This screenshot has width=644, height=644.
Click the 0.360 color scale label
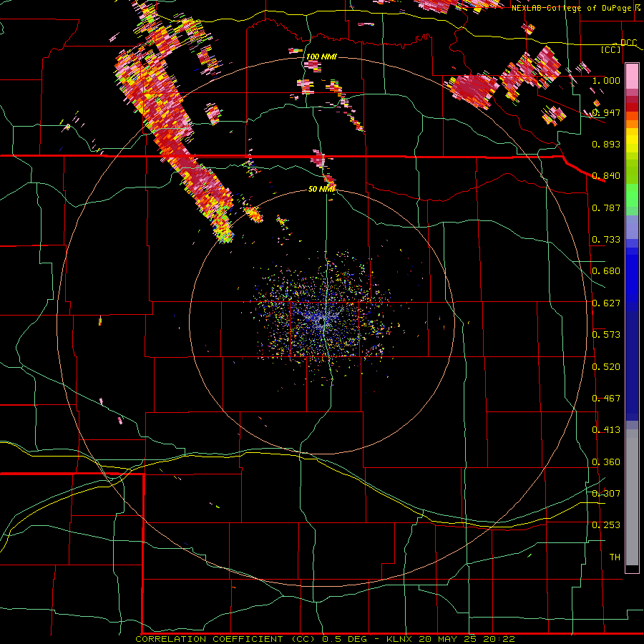pyautogui.click(x=606, y=462)
